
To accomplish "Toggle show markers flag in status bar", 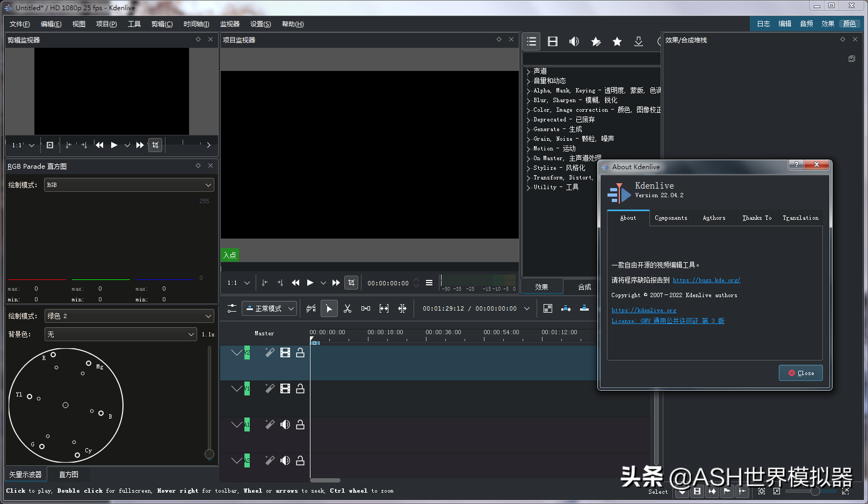I will click(727, 491).
